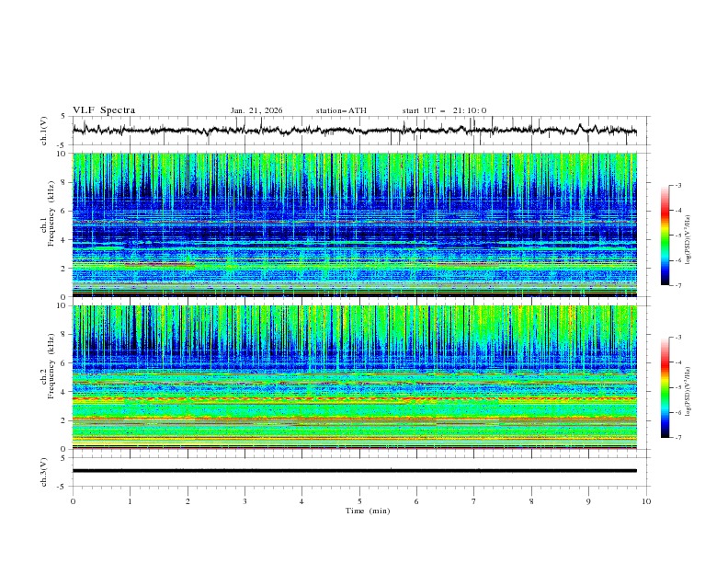The height and width of the screenshot is (563, 728).
Task: Click the ch.2 color bar "-3" tick
Action: pyautogui.click(x=677, y=338)
